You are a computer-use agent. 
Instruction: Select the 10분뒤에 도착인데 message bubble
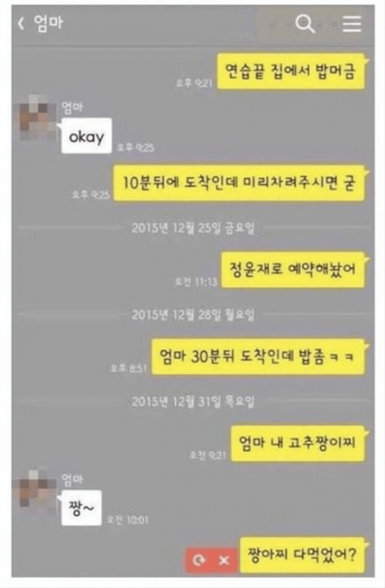pos(239,183)
